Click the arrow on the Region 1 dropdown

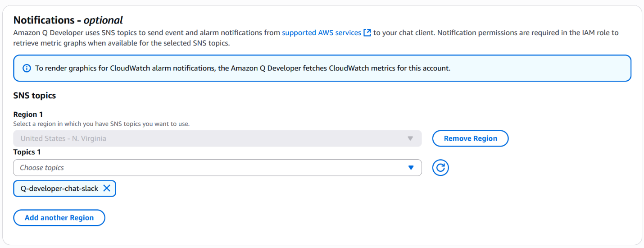click(410, 138)
